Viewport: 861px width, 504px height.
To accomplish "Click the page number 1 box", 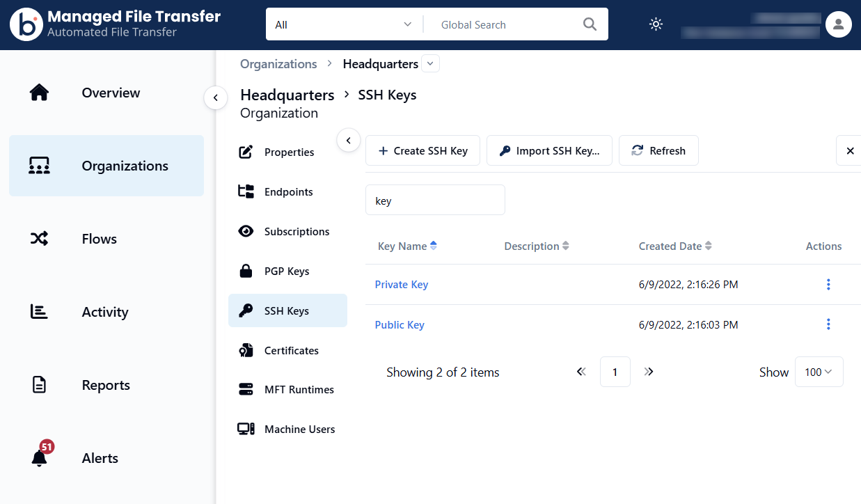I will tap(615, 372).
